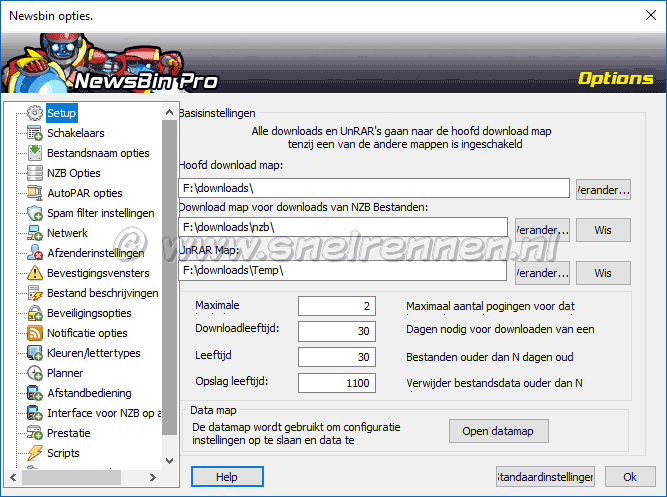Click the Kleuren/lettertypes icon

34,353
